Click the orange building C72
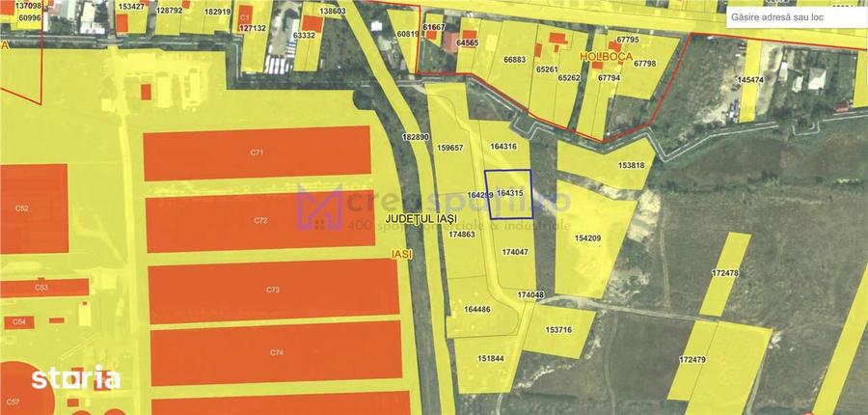The image size is (868, 415). click(260, 220)
